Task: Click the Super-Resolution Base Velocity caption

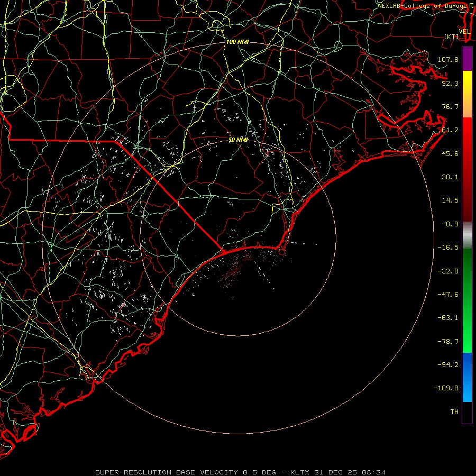Action: [x=241, y=472]
